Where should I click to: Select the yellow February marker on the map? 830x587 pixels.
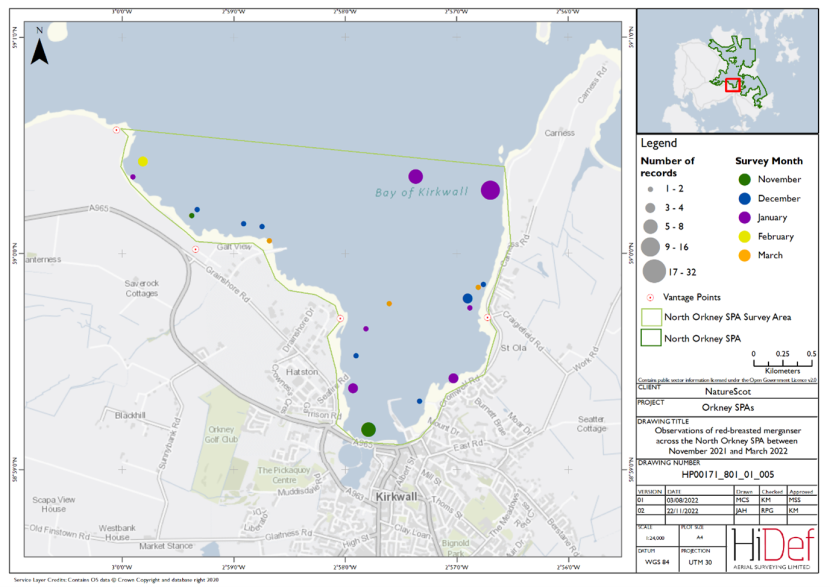point(143,161)
